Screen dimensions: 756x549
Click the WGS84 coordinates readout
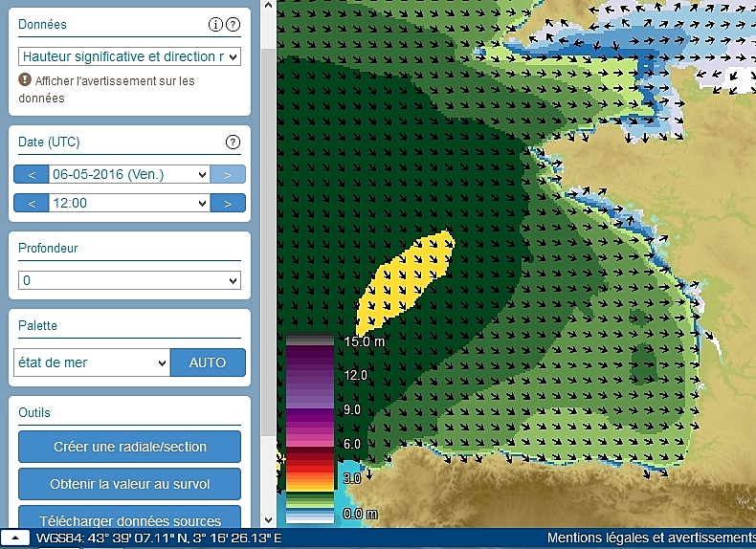[159, 538]
